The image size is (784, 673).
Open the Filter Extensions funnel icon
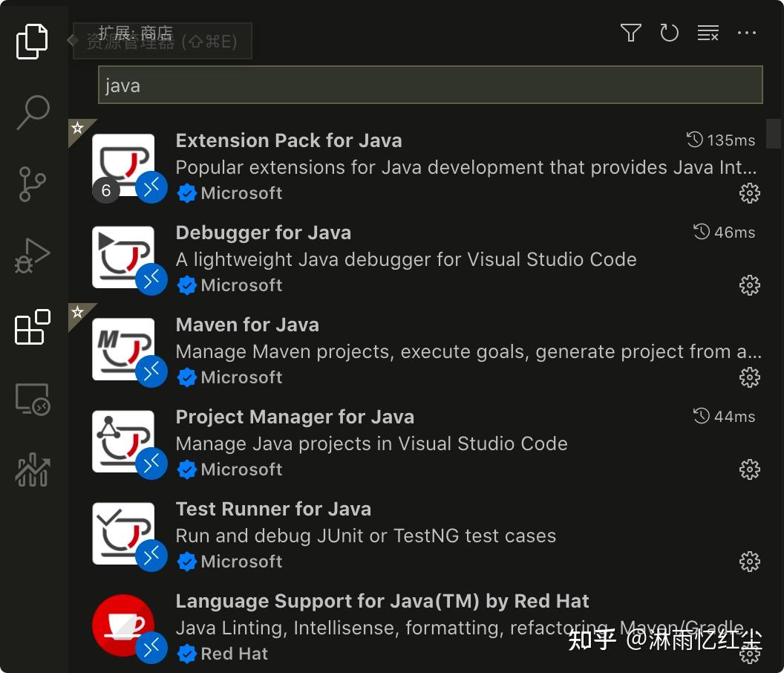pyautogui.click(x=630, y=33)
